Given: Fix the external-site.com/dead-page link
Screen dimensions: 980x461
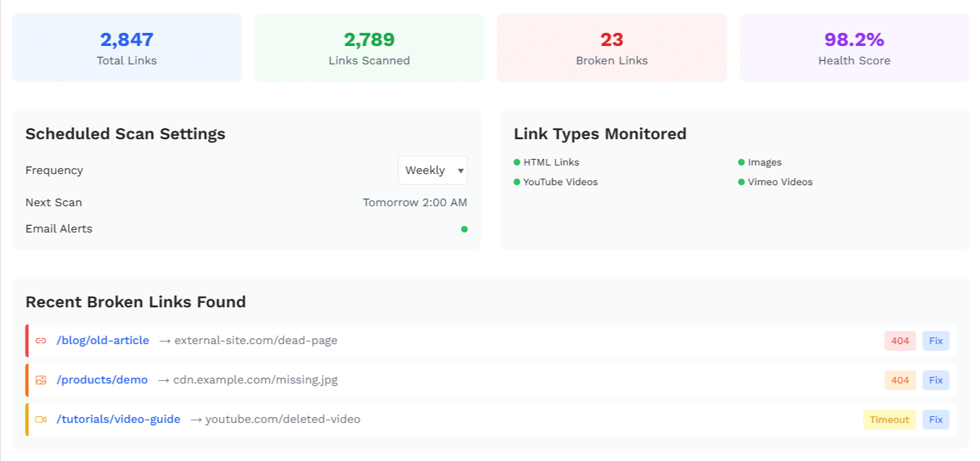Looking at the screenshot, I should (936, 341).
